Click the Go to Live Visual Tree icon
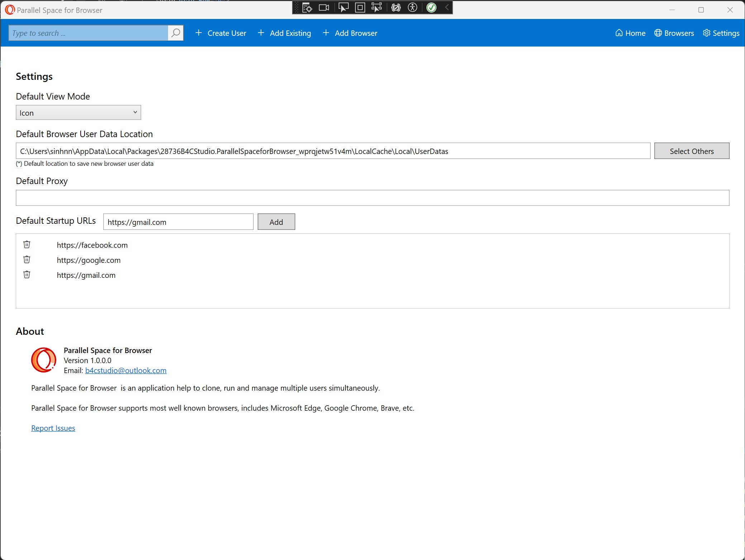This screenshot has width=745, height=560. click(307, 8)
